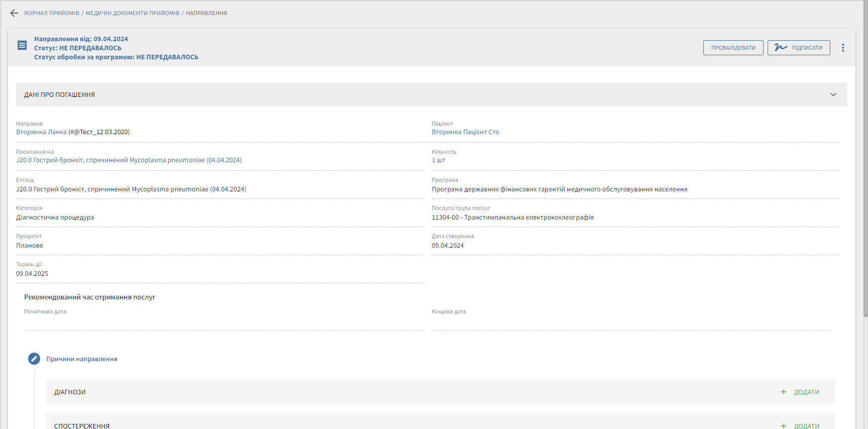Expand the СПОСТЕРЕЖЕННЯ section header

click(82, 425)
